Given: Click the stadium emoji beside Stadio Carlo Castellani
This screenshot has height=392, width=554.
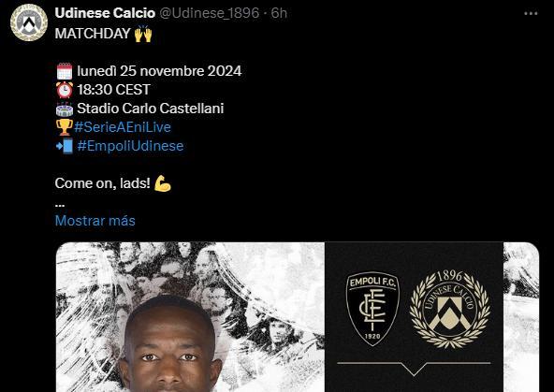Looking at the screenshot, I should (x=65, y=109).
